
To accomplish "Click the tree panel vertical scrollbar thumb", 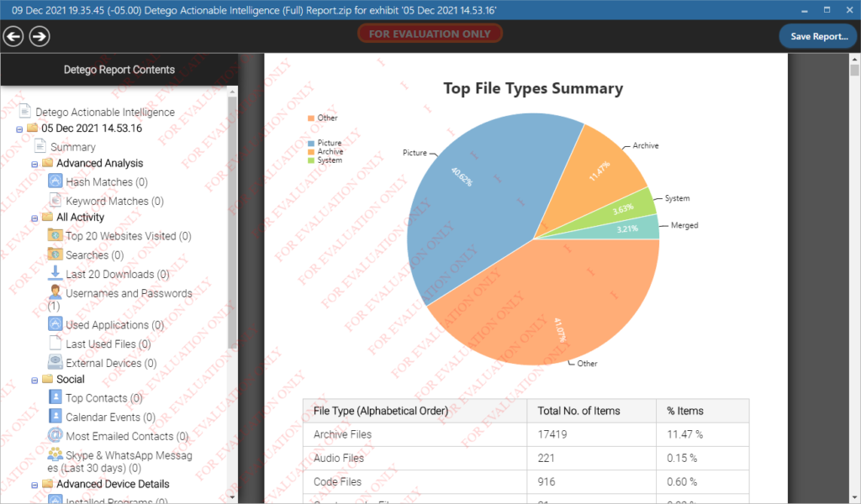I will [232, 222].
